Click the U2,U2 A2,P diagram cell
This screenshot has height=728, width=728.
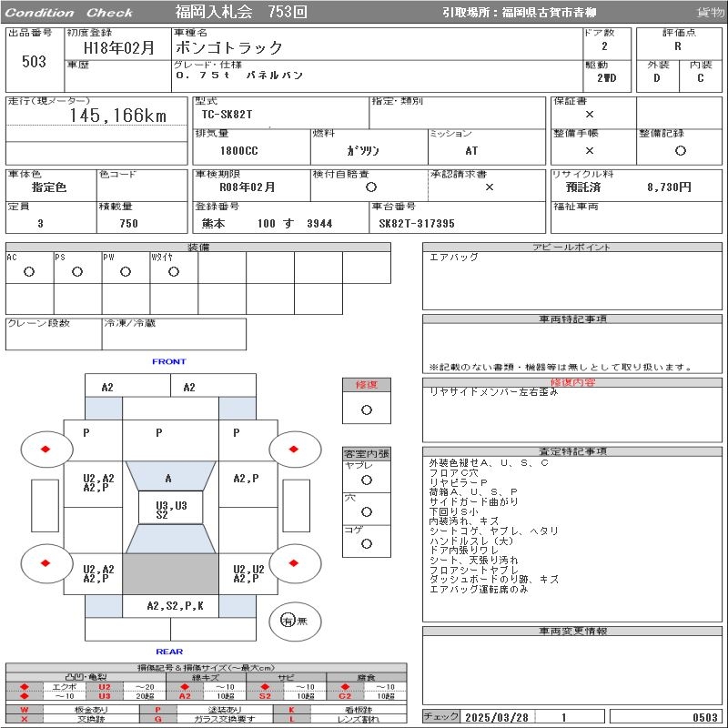(x=248, y=574)
